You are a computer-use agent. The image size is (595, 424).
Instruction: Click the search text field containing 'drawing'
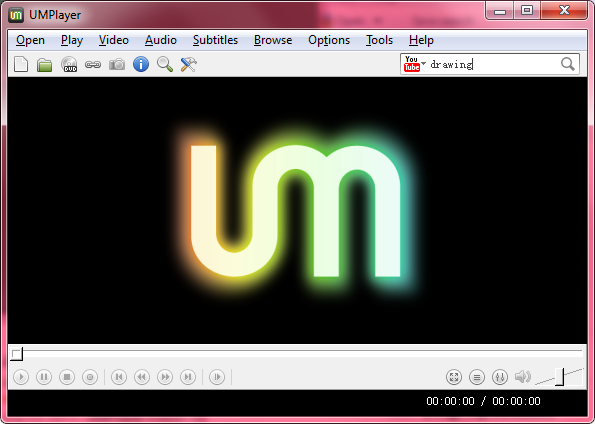[493, 64]
